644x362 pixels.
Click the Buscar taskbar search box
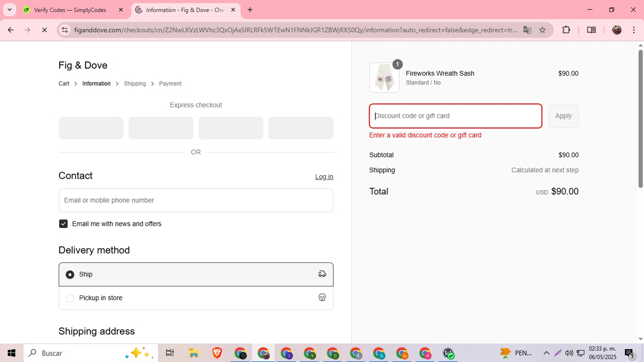(91, 353)
